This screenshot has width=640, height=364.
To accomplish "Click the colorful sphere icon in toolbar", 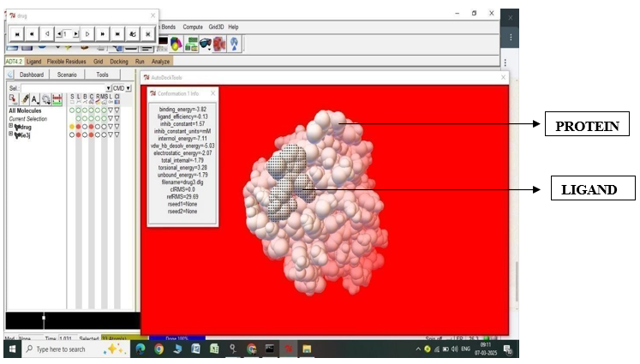I will [x=176, y=44].
